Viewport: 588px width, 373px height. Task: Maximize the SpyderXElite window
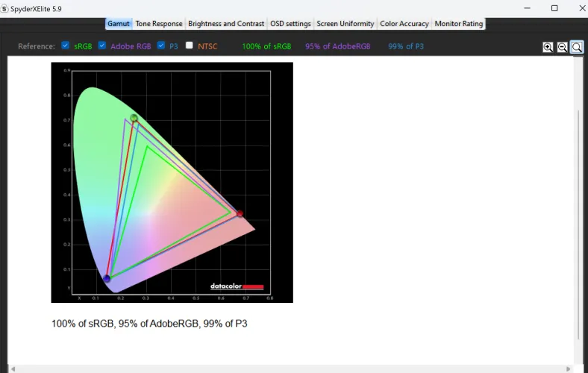(554, 8)
